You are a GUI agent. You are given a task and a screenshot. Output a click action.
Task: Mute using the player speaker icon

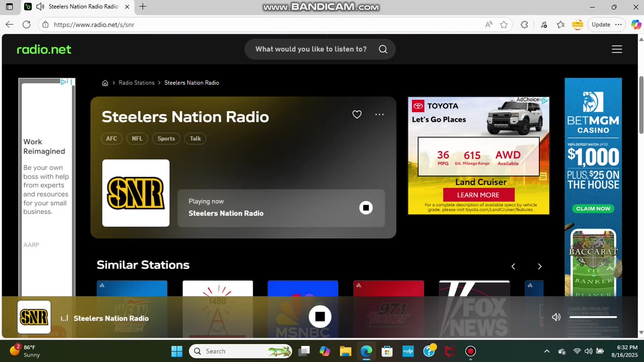click(556, 317)
